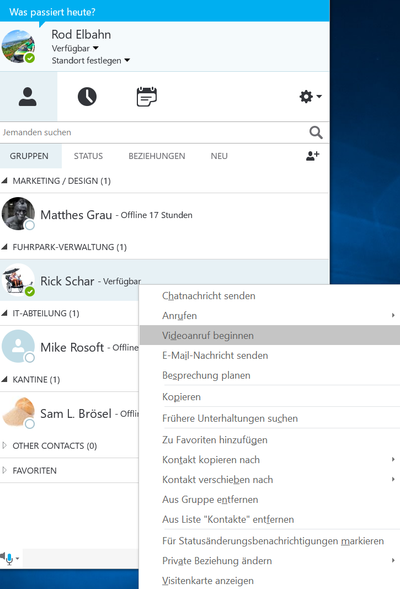
Task: Switch to the BEZIEHUNGEN tab
Action: pyautogui.click(x=157, y=156)
